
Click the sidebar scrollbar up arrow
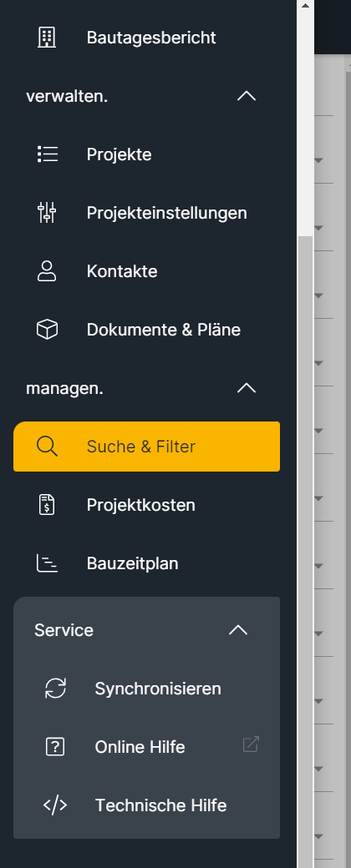click(306, 5)
